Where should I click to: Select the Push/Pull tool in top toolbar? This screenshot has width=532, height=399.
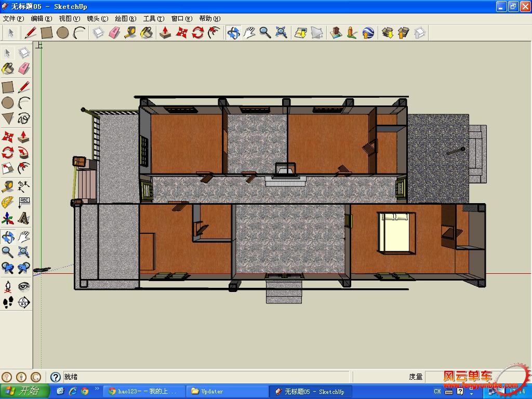point(165,33)
